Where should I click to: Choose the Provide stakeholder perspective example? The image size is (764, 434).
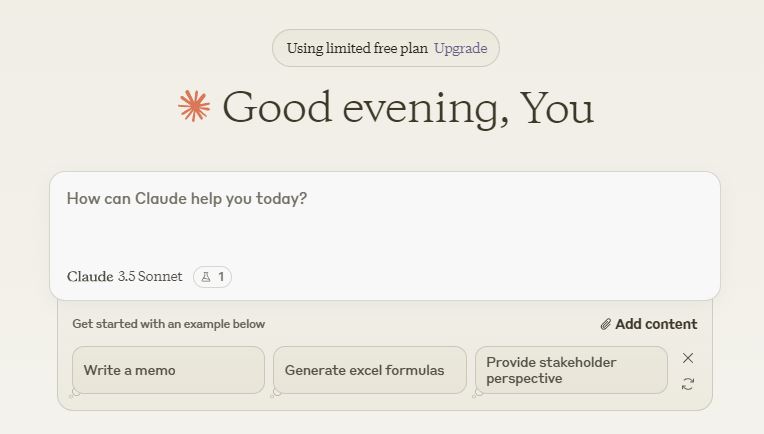click(x=571, y=370)
